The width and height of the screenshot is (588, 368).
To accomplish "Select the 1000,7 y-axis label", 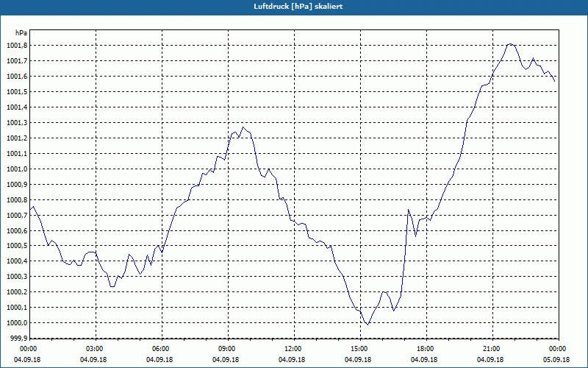I will (x=17, y=215).
